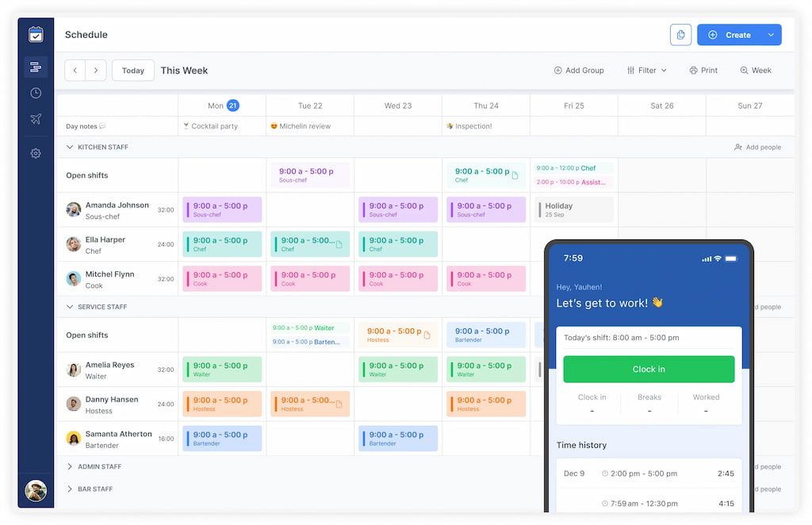Open Amanda Johnson's Holiday 25 Sep entry

(574, 209)
